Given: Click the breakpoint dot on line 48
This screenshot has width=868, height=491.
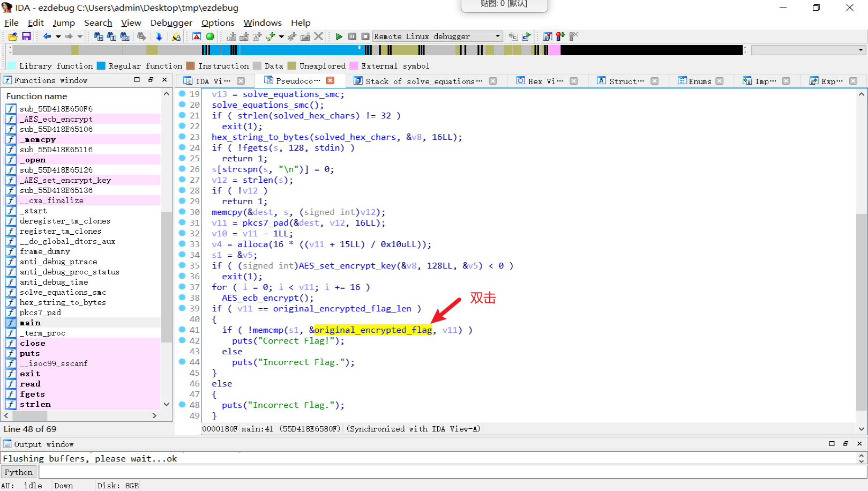Looking at the screenshot, I should (182, 405).
